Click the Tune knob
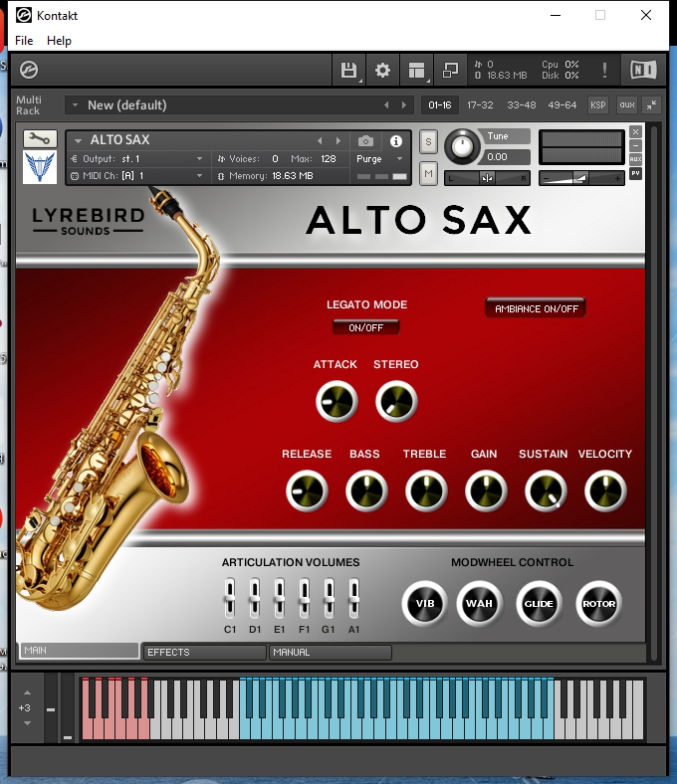 click(x=462, y=146)
